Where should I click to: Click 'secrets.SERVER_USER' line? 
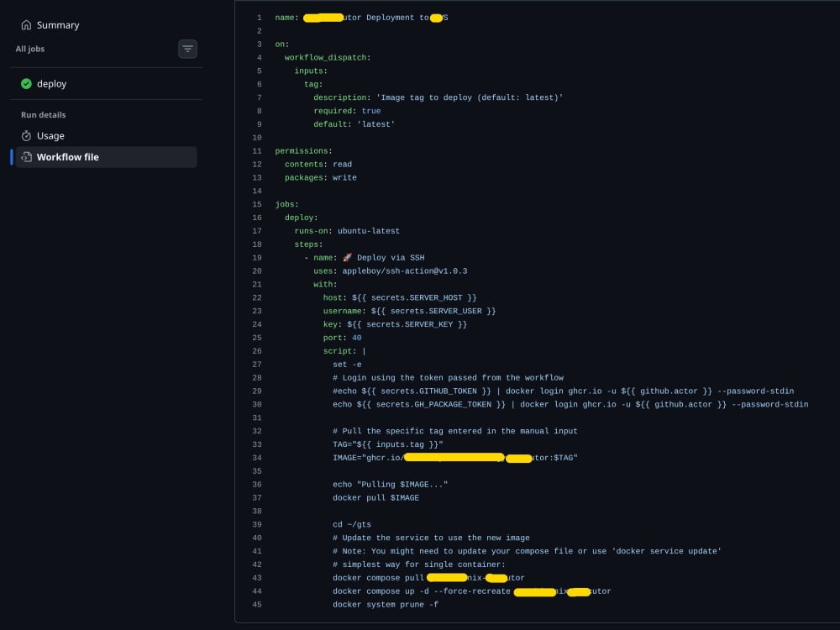point(409,312)
